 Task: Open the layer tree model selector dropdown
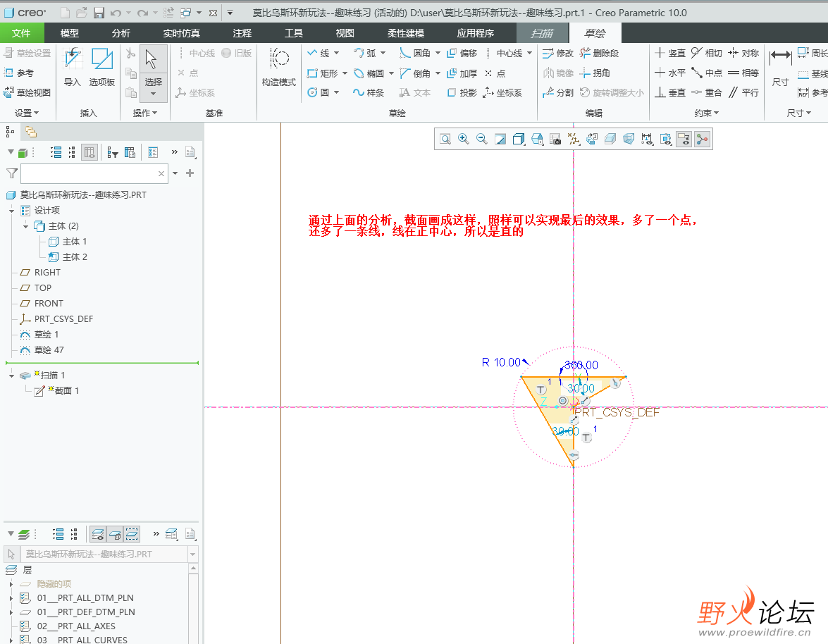[x=193, y=555]
